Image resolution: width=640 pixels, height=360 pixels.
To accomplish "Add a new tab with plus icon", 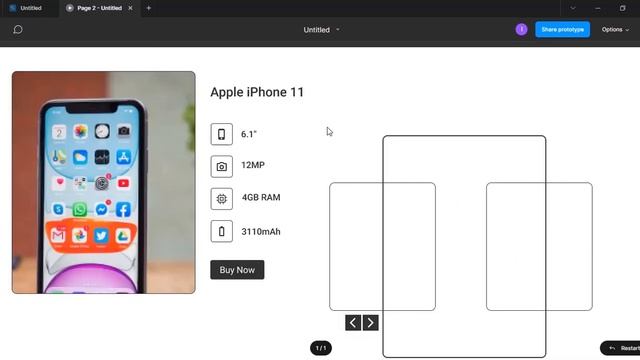I will click(x=149, y=8).
